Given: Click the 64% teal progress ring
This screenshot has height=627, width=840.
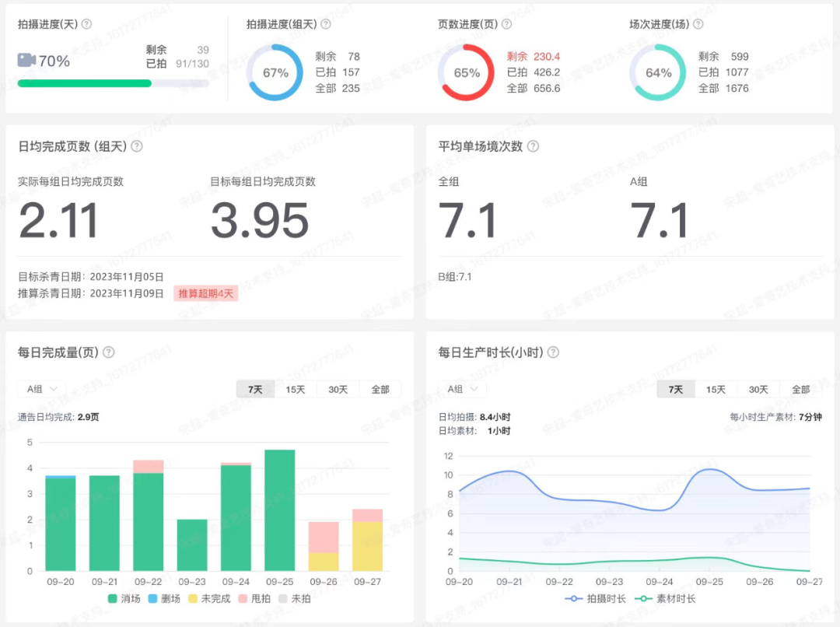Looking at the screenshot, I should click(657, 72).
